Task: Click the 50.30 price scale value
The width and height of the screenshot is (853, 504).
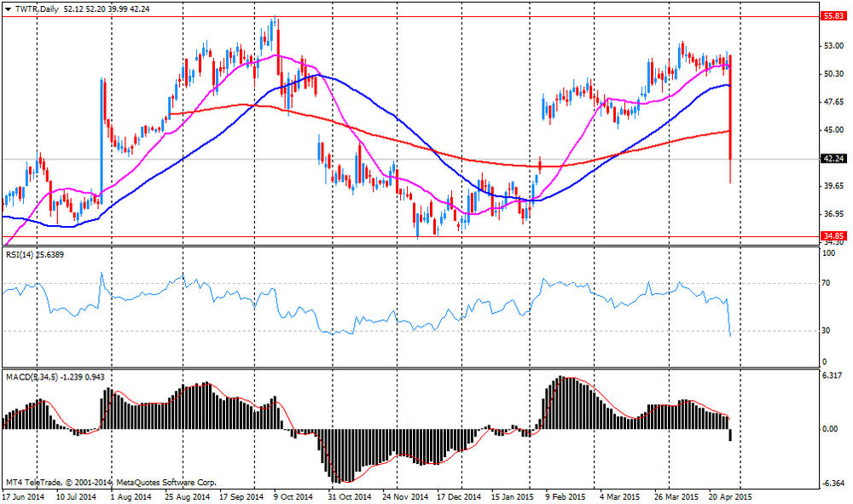Action: pos(834,74)
